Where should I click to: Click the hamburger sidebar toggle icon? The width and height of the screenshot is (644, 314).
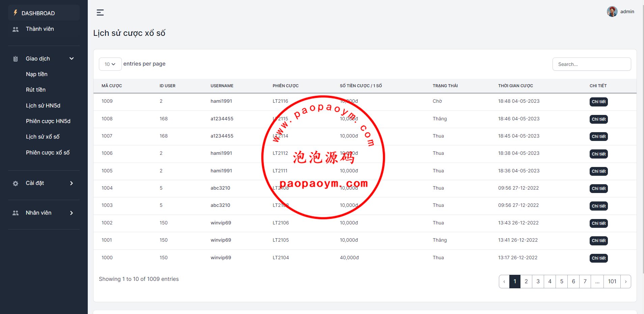click(100, 13)
